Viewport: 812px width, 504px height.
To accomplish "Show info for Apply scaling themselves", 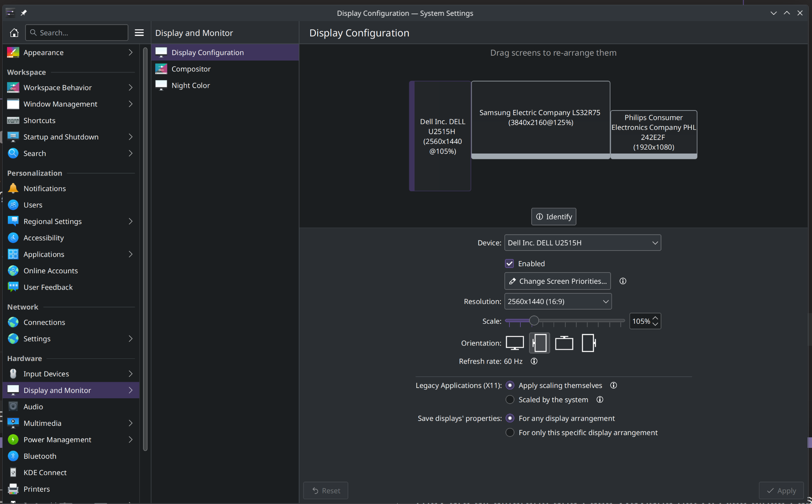I will pyautogui.click(x=613, y=386).
